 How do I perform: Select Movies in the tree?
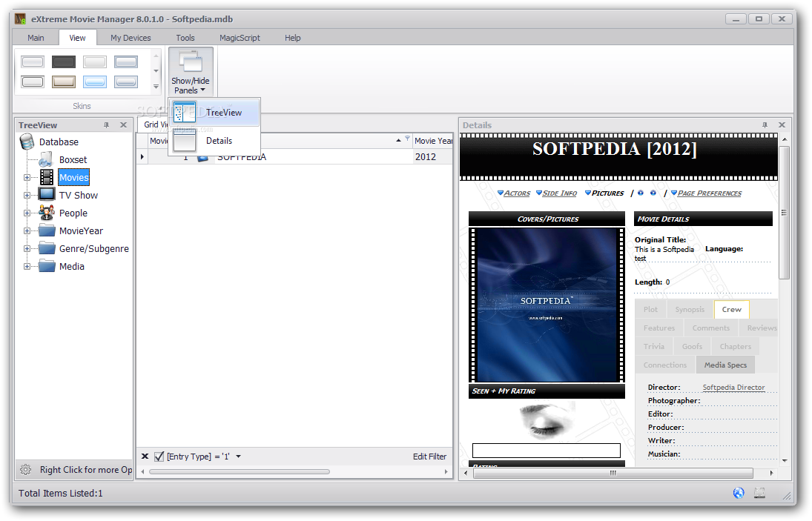[74, 177]
